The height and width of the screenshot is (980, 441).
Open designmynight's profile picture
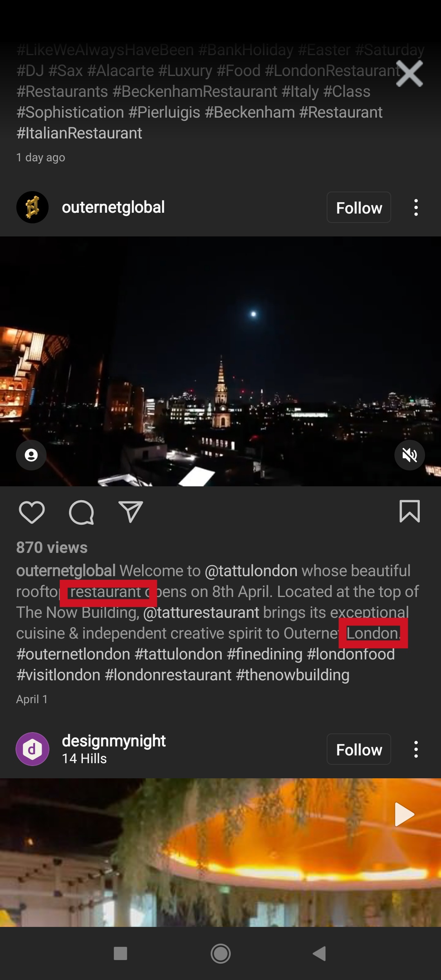(x=32, y=749)
